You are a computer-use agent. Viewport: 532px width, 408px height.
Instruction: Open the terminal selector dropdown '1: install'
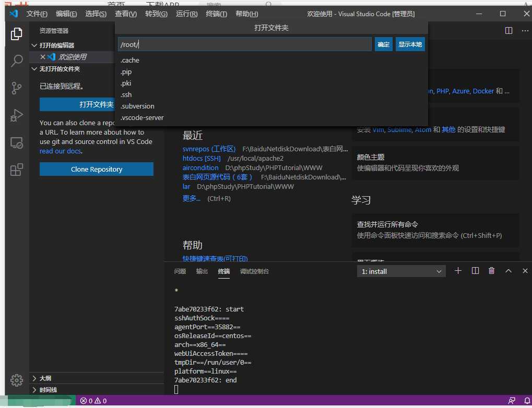(x=401, y=271)
